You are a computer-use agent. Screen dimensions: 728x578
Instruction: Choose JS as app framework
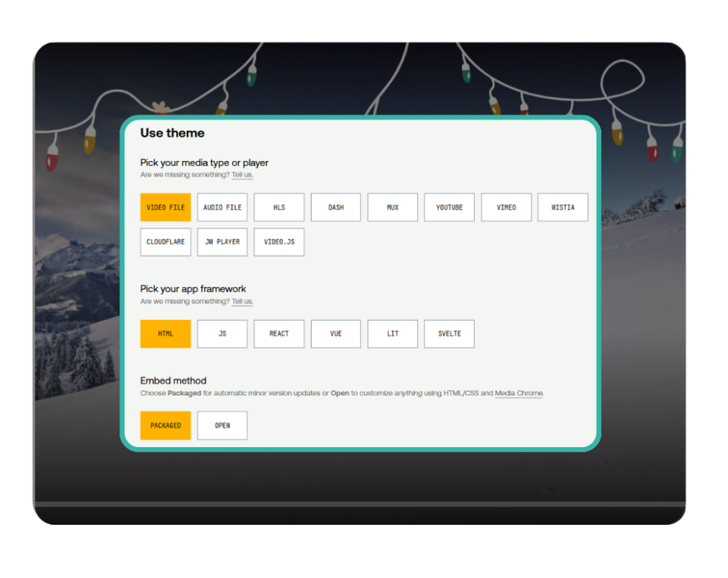(222, 334)
